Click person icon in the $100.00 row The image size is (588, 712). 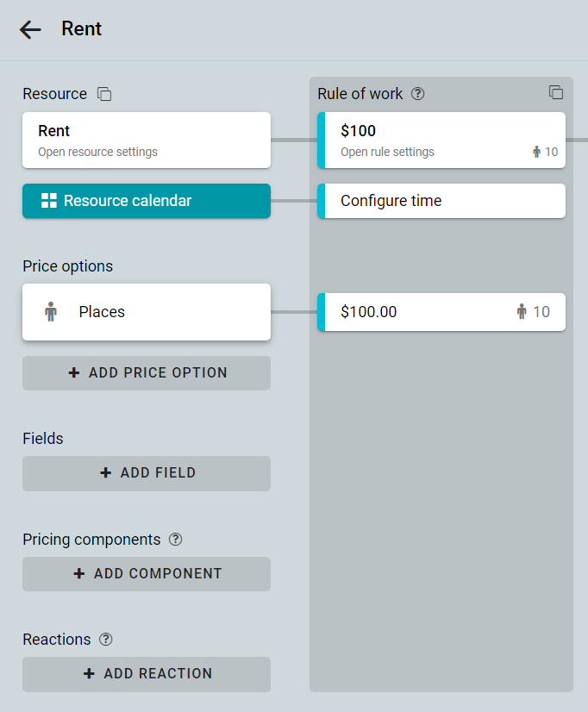point(522,311)
